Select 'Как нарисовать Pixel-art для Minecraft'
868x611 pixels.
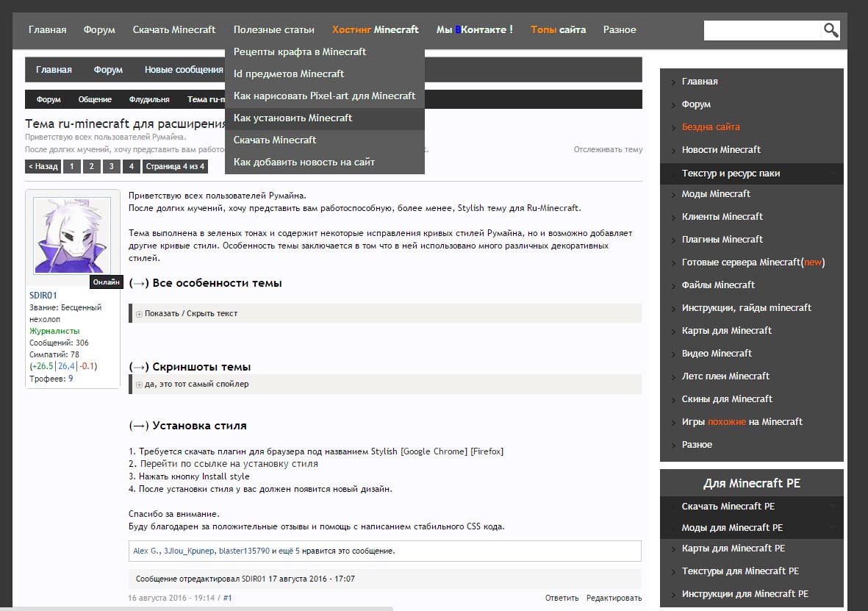(325, 96)
